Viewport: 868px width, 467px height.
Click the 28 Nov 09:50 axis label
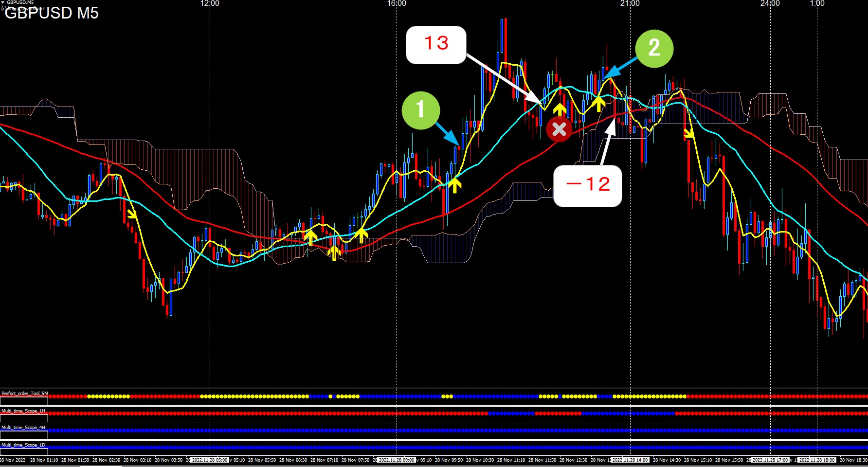coord(449,460)
